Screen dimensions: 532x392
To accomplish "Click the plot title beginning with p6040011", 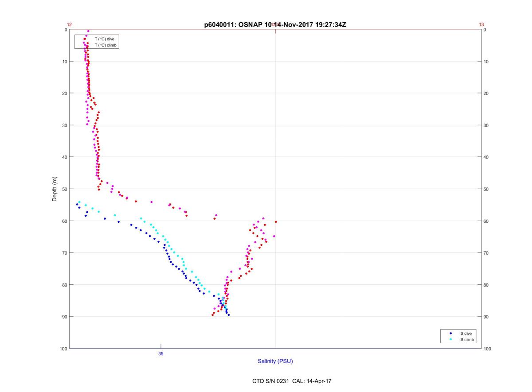I will click(275, 25).
